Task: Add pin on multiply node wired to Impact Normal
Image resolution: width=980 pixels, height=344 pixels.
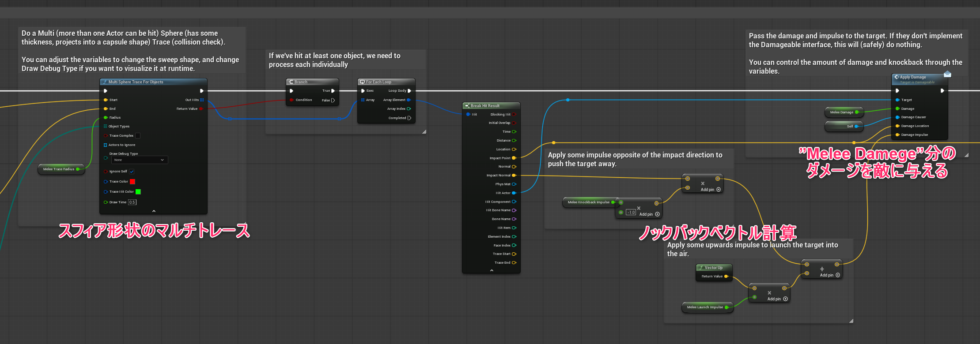Action: pos(711,190)
